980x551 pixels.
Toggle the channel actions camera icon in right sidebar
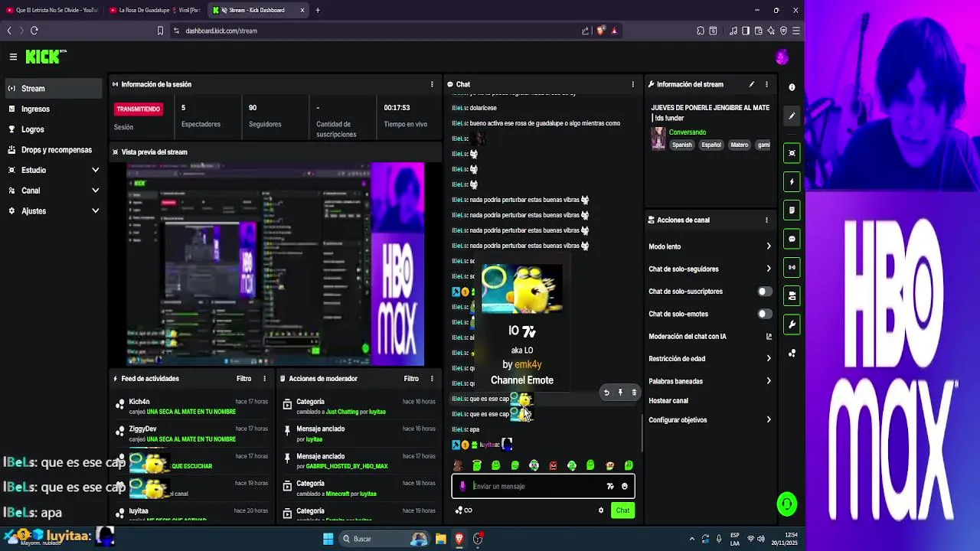(x=792, y=296)
